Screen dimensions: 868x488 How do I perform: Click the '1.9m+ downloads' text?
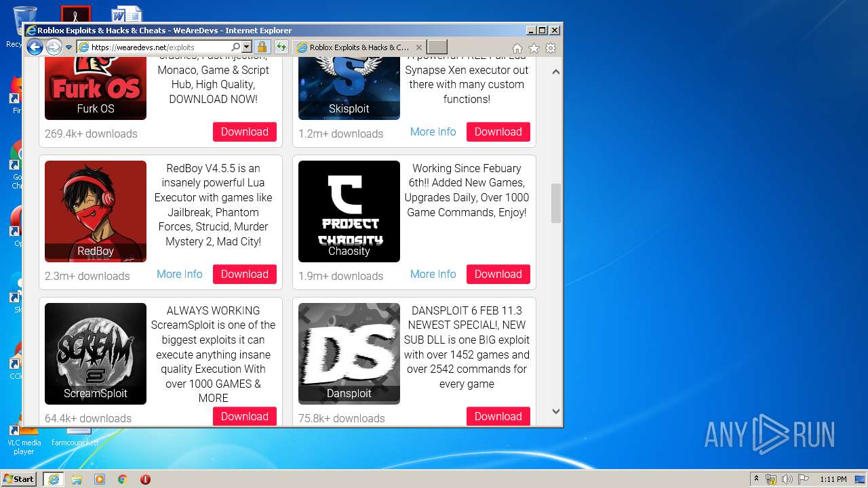[x=341, y=276]
